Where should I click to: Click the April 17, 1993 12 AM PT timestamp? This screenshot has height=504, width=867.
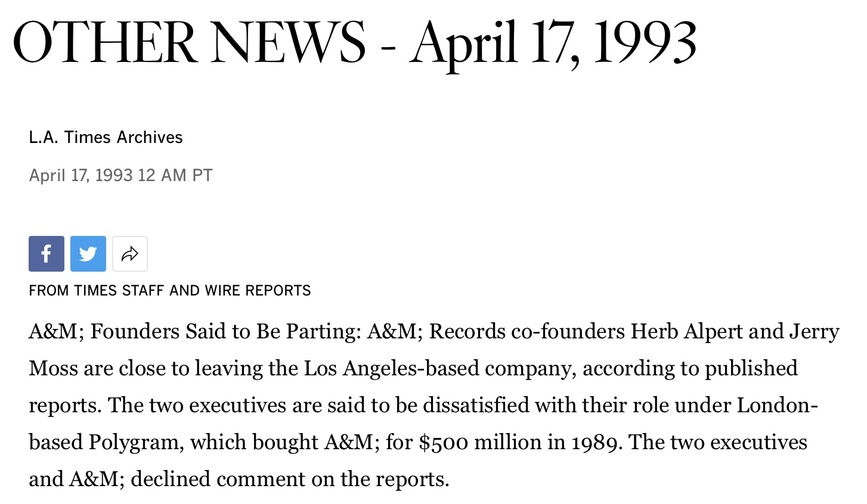[120, 175]
